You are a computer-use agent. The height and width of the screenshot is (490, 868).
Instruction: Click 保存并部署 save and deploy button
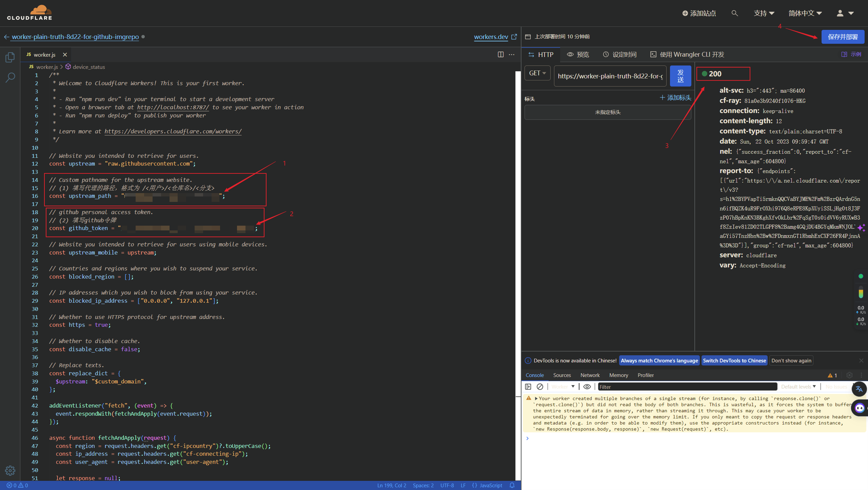[x=843, y=37]
